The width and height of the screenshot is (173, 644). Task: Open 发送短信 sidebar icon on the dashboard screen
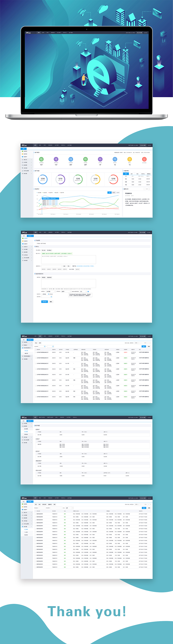point(22,151)
